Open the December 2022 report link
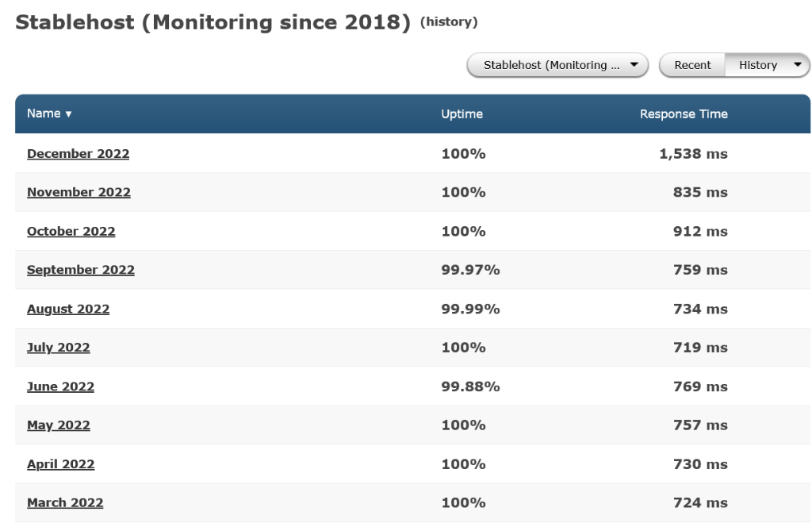This screenshot has height=523, width=812. 79,154
